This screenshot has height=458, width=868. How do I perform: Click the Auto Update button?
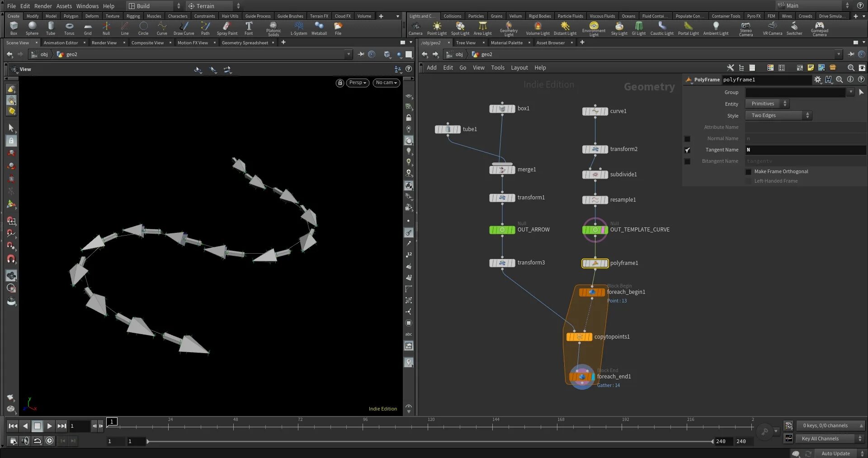pyautogui.click(x=835, y=453)
